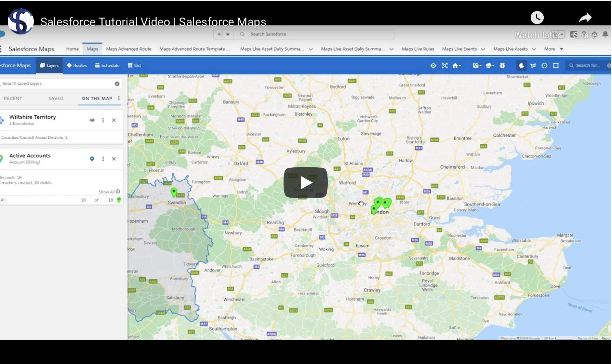Screen dimensions: 612x364
Task: Click Show All in Active Accounts
Action: coord(109,192)
